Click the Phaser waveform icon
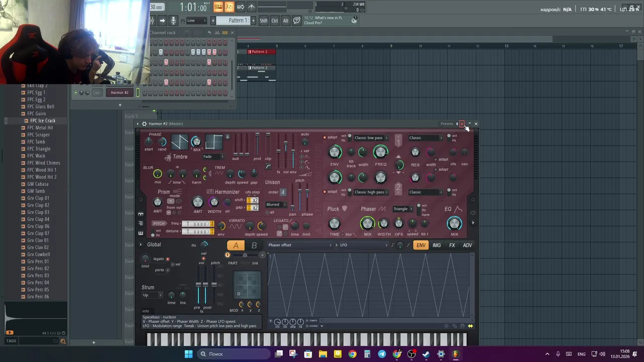The height and width of the screenshot is (362, 644). point(382,209)
